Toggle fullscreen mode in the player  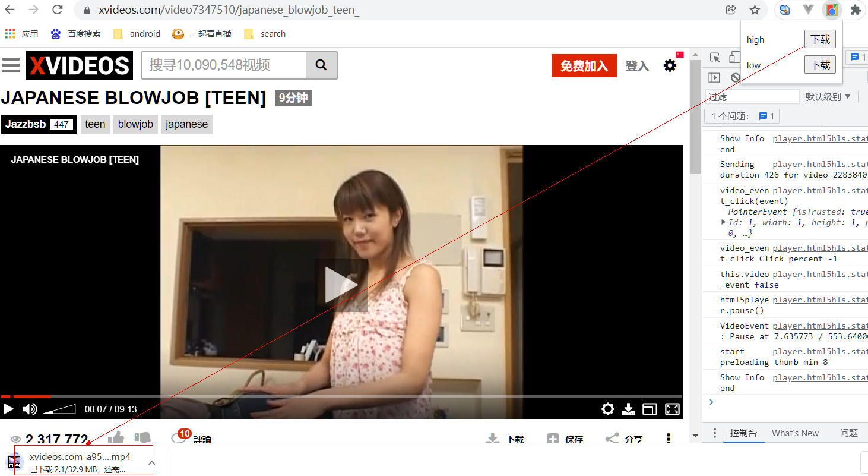click(x=672, y=409)
